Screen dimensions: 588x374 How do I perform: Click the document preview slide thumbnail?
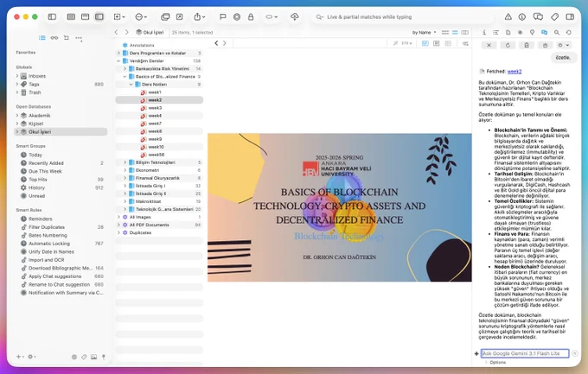(339, 207)
